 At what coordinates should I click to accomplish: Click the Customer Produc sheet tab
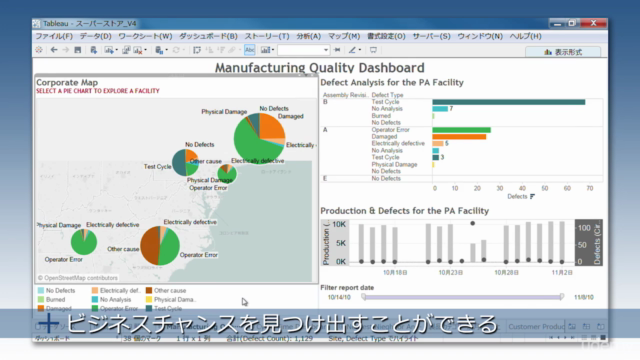tap(536, 327)
